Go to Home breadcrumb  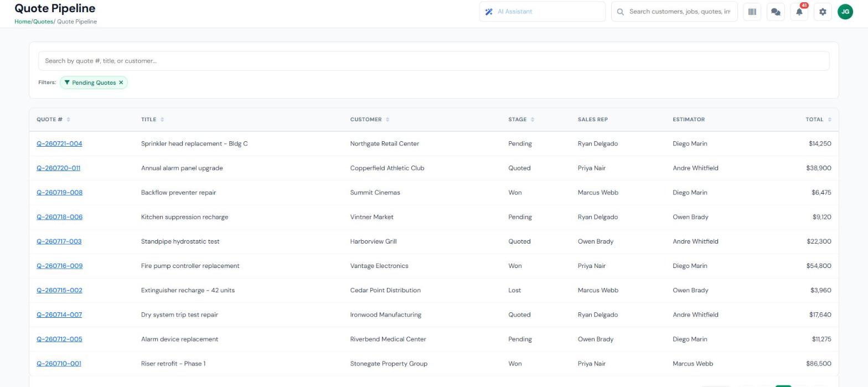click(23, 22)
